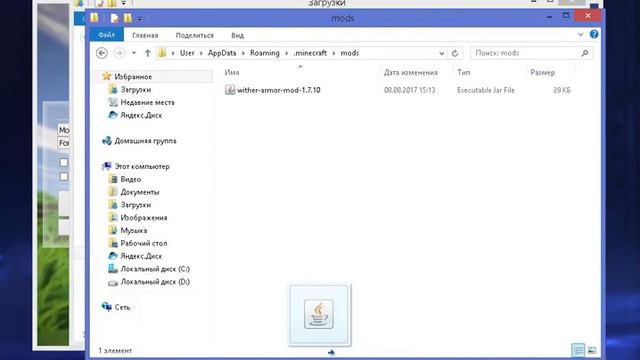
Task: Click .minecraft in the address path
Action: [x=310, y=53]
